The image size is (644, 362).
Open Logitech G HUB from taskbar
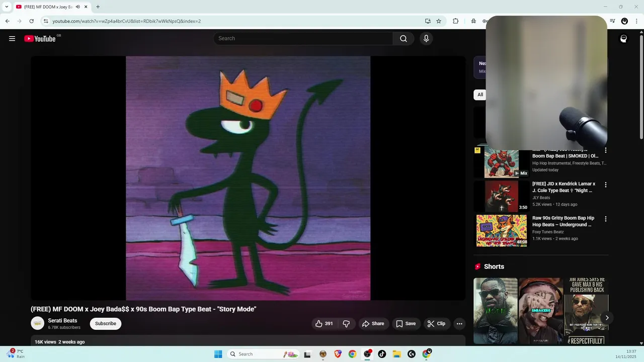click(x=412, y=354)
